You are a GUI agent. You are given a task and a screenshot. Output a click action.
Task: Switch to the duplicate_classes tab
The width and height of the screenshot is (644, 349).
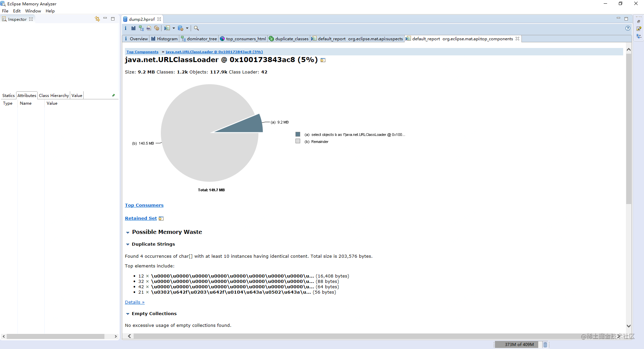click(289, 39)
